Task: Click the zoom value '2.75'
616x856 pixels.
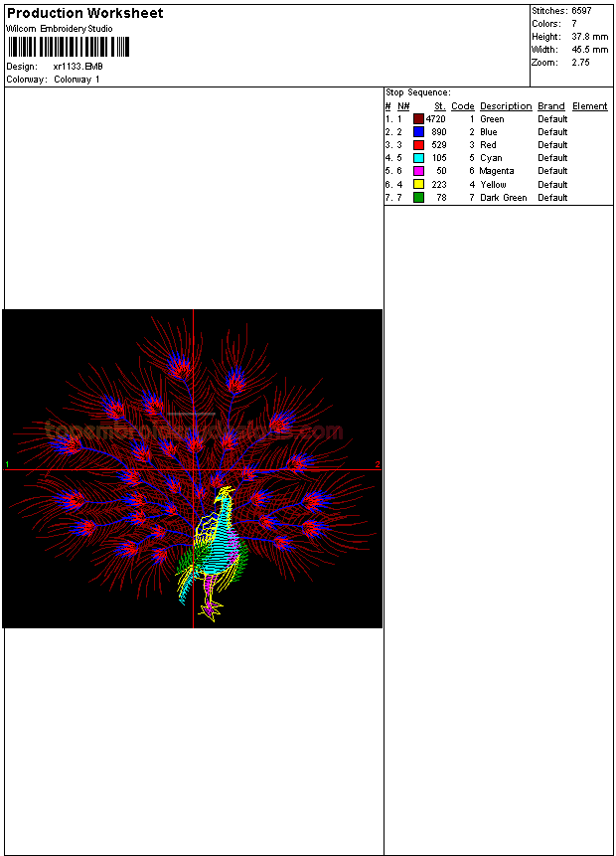Action: coord(580,63)
